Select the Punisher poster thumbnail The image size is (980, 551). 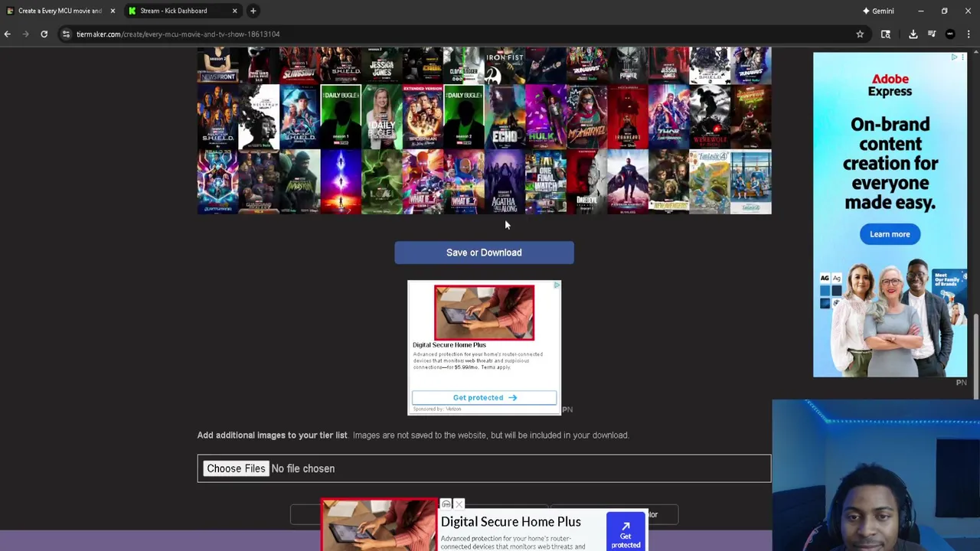point(628,65)
